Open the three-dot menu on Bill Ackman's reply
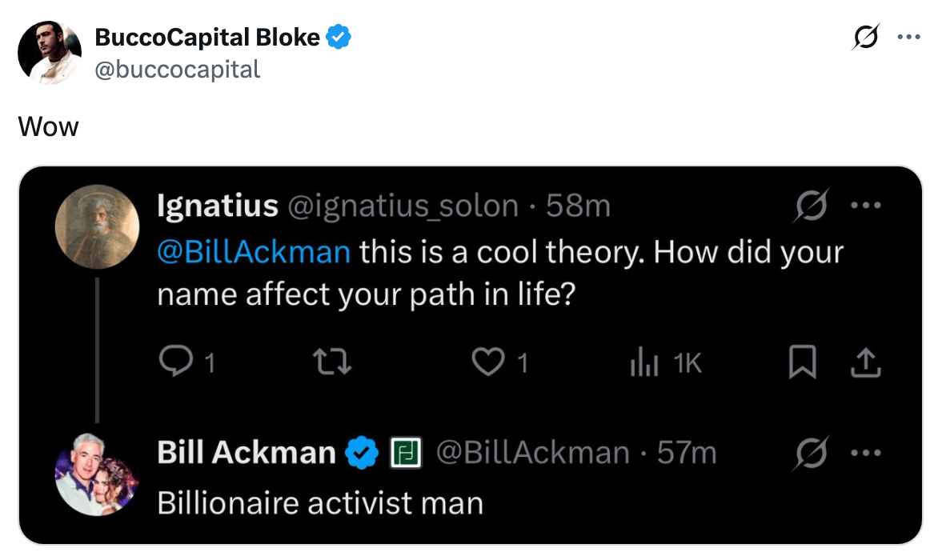Viewport: 938px width, 560px height. (x=864, y=454)
